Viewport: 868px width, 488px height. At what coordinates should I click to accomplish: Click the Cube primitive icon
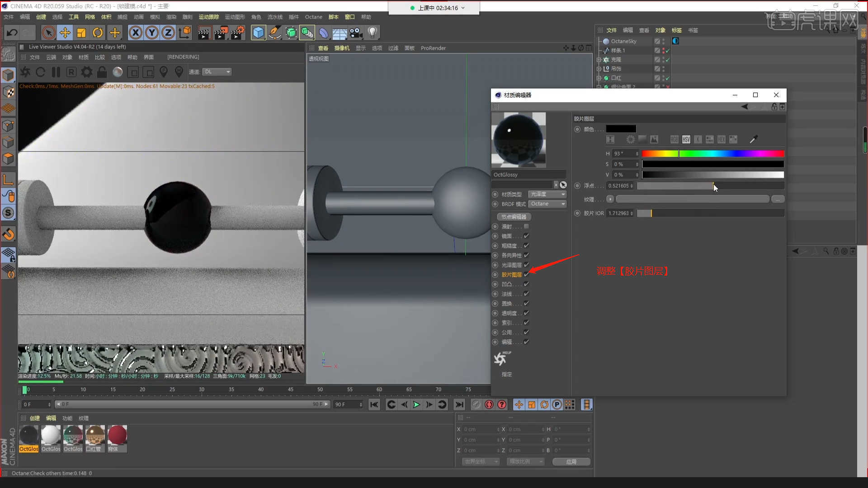258,33
